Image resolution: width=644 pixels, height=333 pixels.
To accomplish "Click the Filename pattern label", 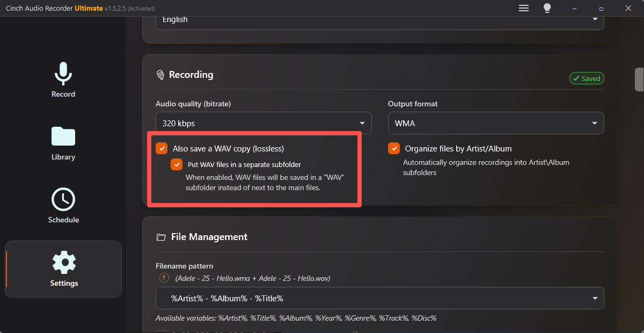I will coord(184,266).
